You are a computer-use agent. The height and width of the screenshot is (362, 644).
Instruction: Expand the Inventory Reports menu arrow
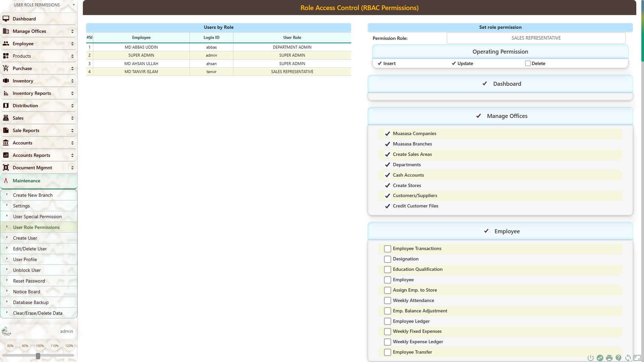tap(72, 93)
